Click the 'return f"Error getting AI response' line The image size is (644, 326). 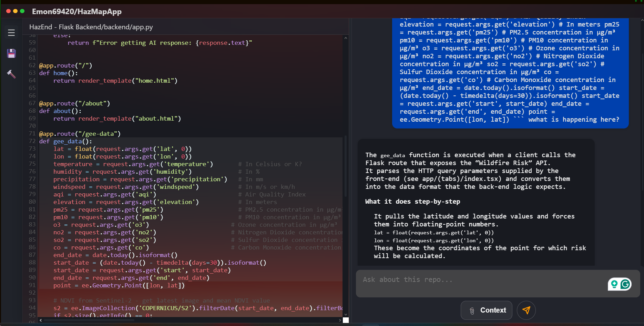click(160, 43)
